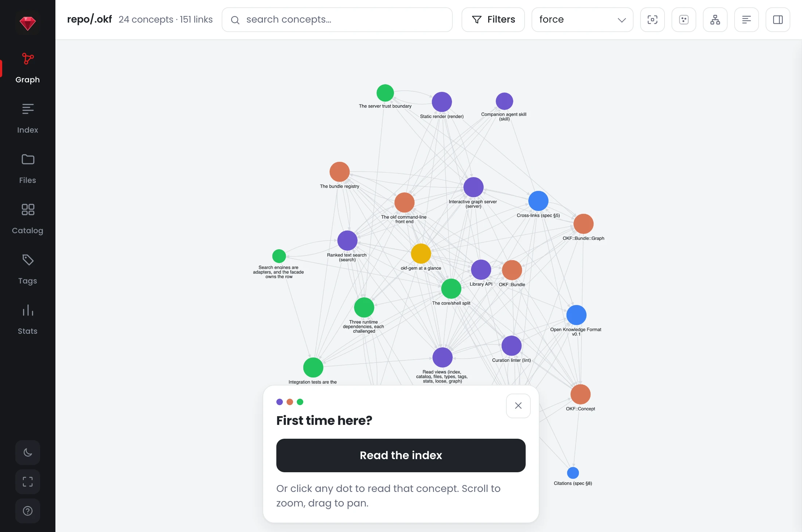Open the Tags view in sidebar
The width and height of the screenshot is (802, 532).
[28, 269]
